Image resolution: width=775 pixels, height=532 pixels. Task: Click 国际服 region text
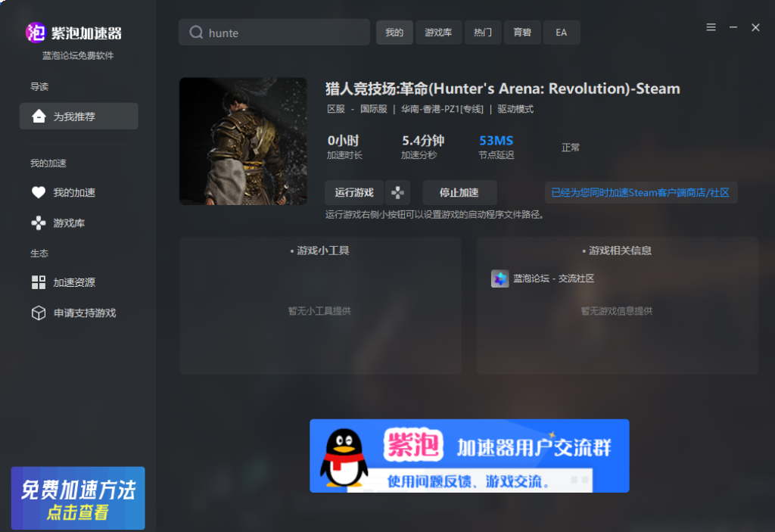click(x=374, y=109)
